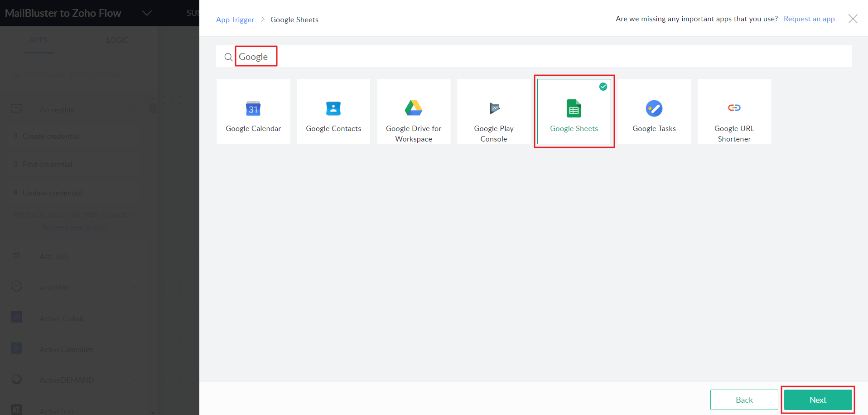Viewport: 868px width, 415px height.
Task: Uncheck the green Google Sheets checkmark
Action: 603,87
